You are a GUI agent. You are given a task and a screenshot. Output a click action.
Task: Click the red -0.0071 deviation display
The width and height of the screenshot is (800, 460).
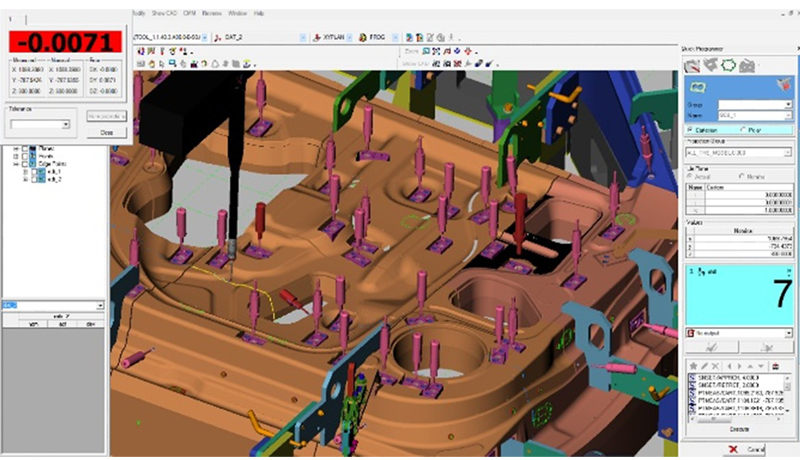(65, 42)
